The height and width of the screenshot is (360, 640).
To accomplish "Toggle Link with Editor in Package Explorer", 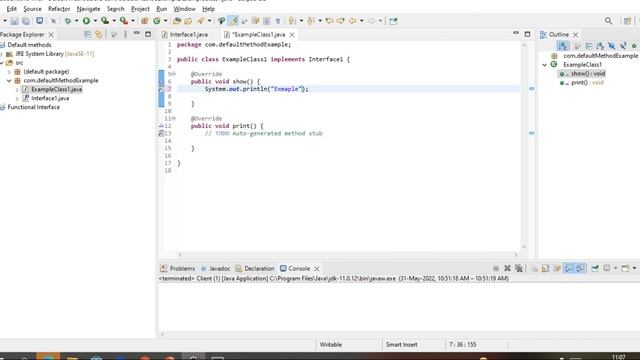I will click(98, 35).
